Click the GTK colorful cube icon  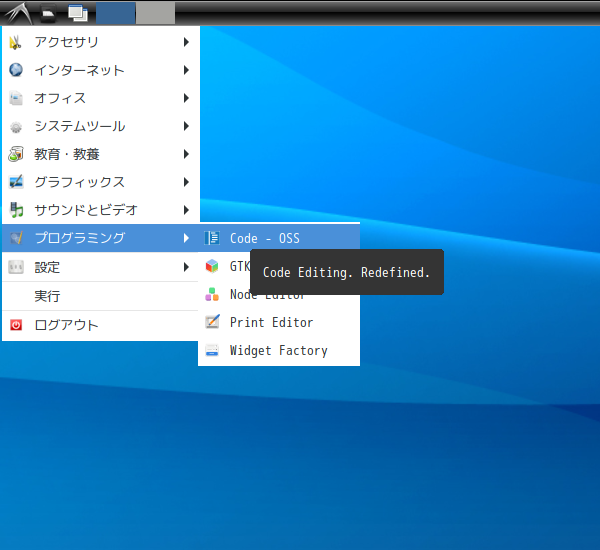(x=212, y=266)
